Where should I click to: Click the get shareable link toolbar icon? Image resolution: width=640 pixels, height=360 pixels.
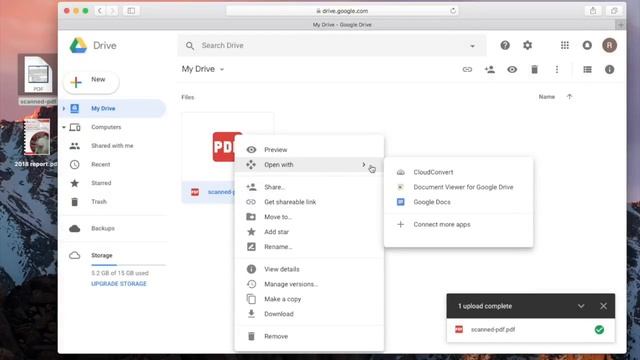pyautogui.click(x=467, y=70)
